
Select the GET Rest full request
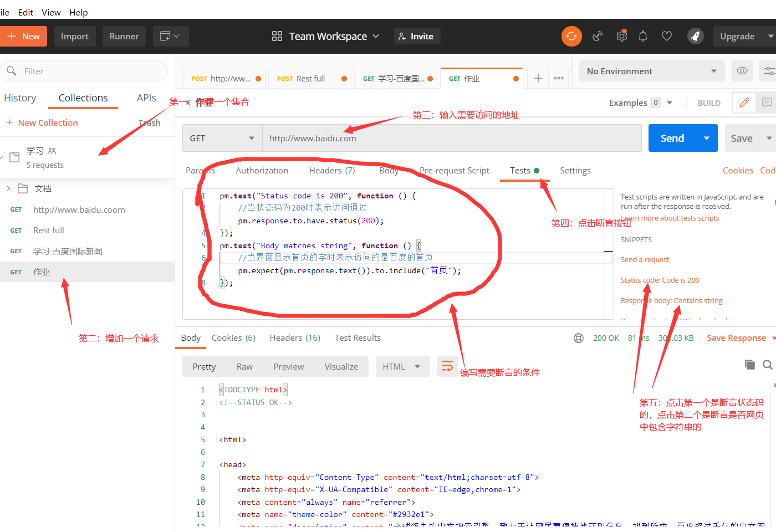tap(88, 230)
